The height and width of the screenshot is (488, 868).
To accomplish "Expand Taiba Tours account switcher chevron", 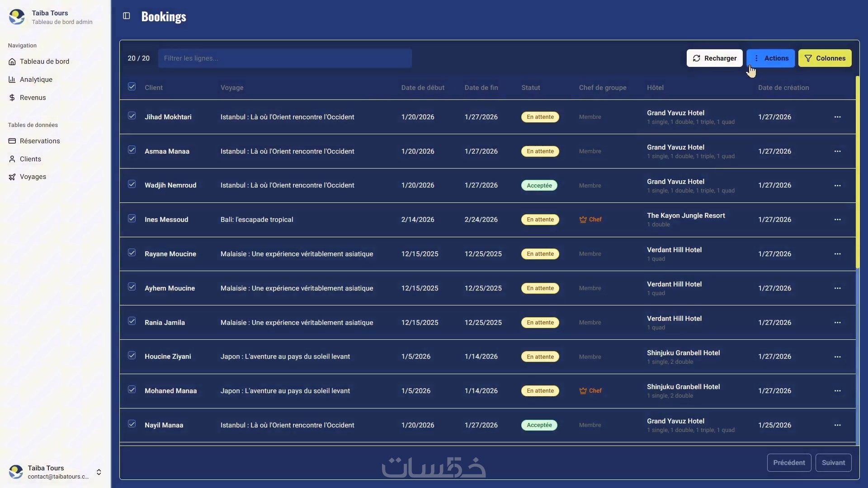I will click(x=99, y=472).
